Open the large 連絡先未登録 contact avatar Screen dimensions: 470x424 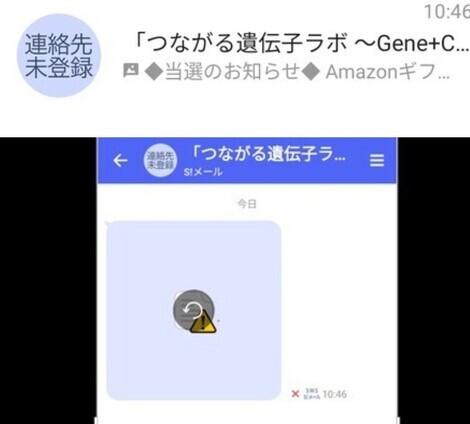[x=59, y=56]
